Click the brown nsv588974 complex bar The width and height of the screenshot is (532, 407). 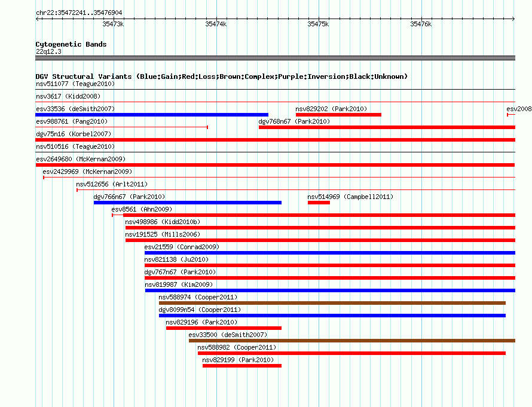(332, 303)
